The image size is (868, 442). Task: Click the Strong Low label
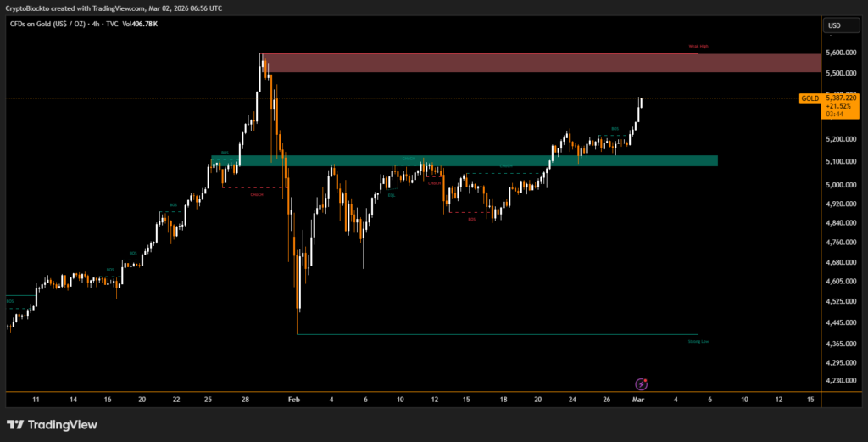(x=698, y=341)
